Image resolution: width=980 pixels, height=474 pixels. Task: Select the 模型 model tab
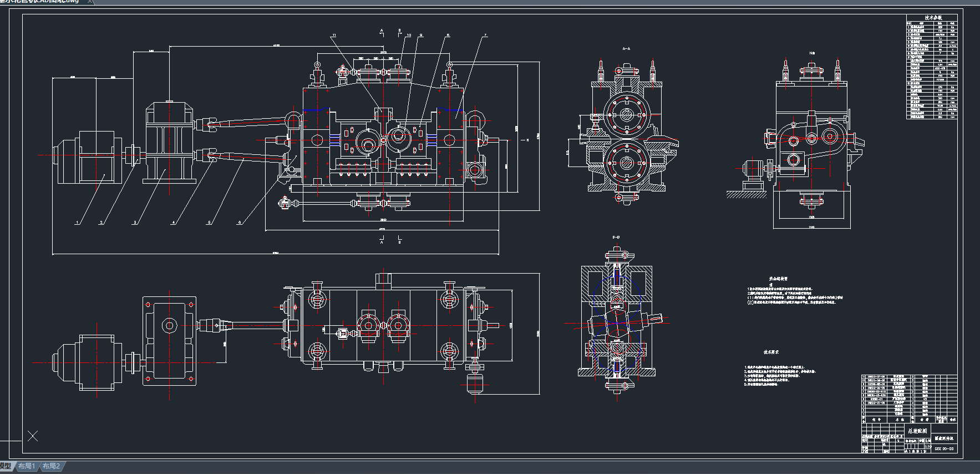[5, 466]
